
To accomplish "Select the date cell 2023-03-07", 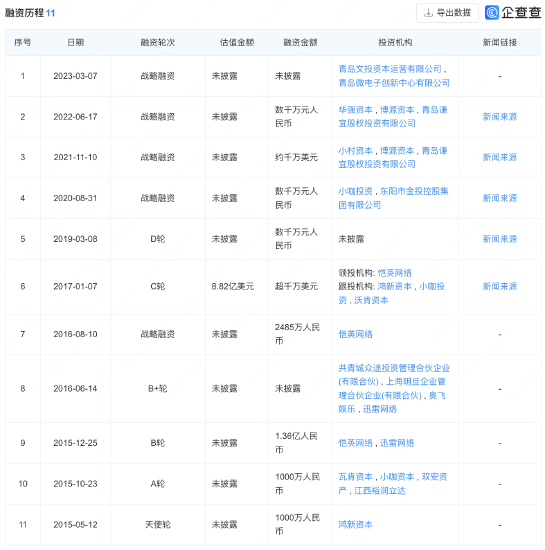I will [75, 76].
